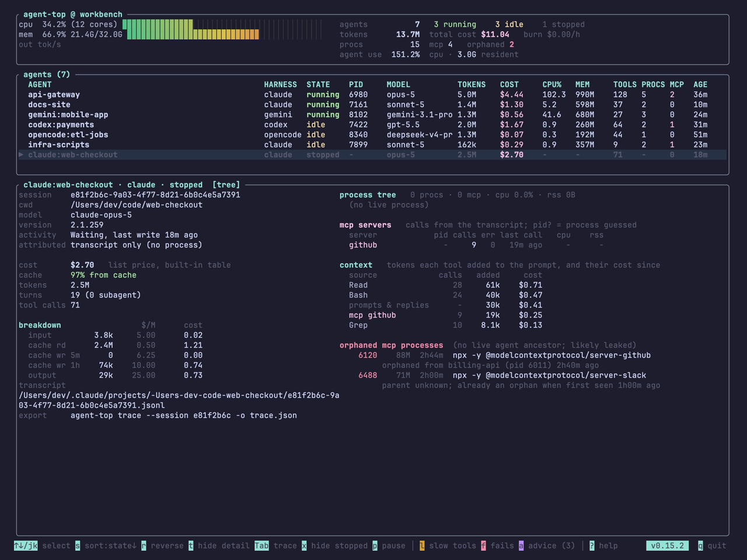Click the export command agent-top trace
The width and height of the screenshot is (747, 560).
184,415
